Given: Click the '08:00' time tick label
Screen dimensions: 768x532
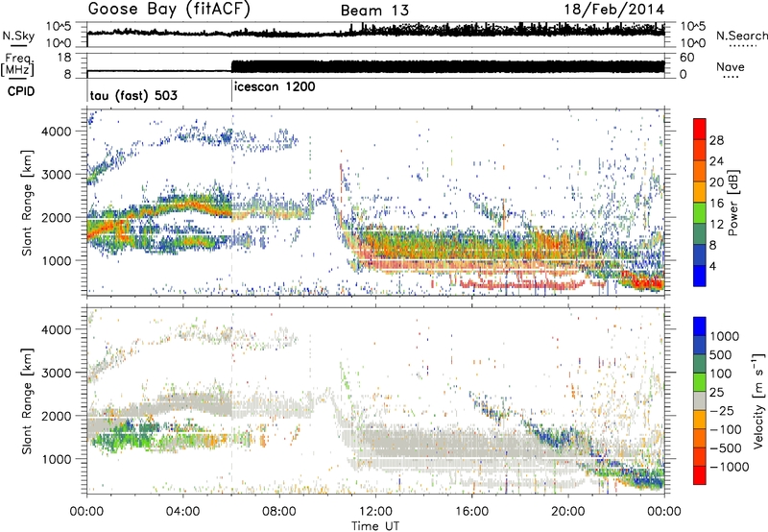Looking at the screenshot, I should click(279, 512).
